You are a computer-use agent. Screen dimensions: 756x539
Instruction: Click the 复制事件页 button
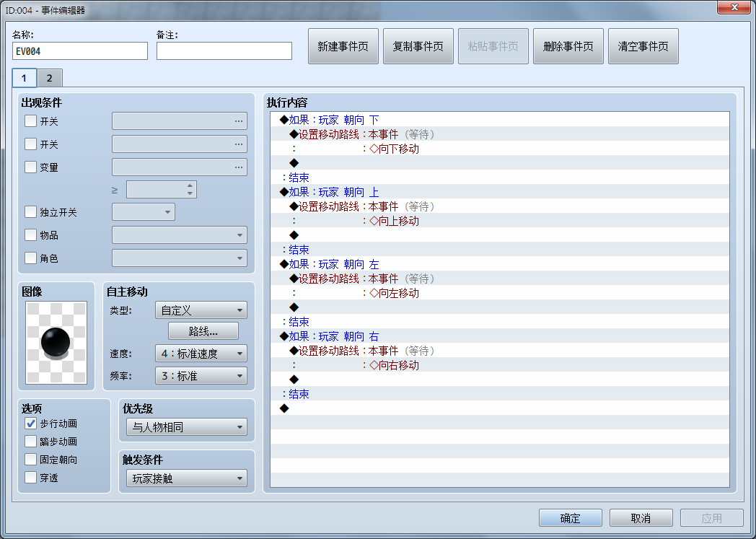[418, 46]
